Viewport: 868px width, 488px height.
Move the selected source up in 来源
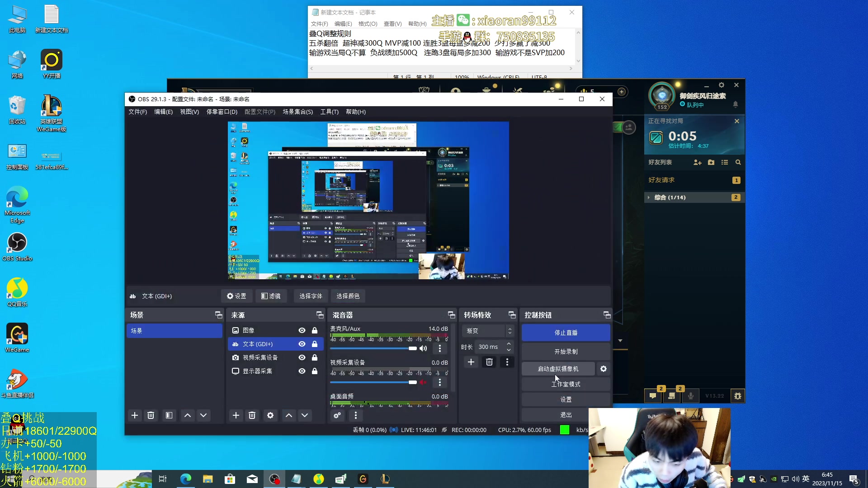coord(289,415)
